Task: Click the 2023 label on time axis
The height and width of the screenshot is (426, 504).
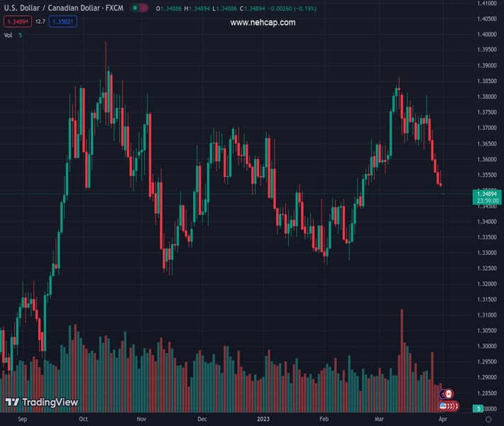Action: coord(263,420)
